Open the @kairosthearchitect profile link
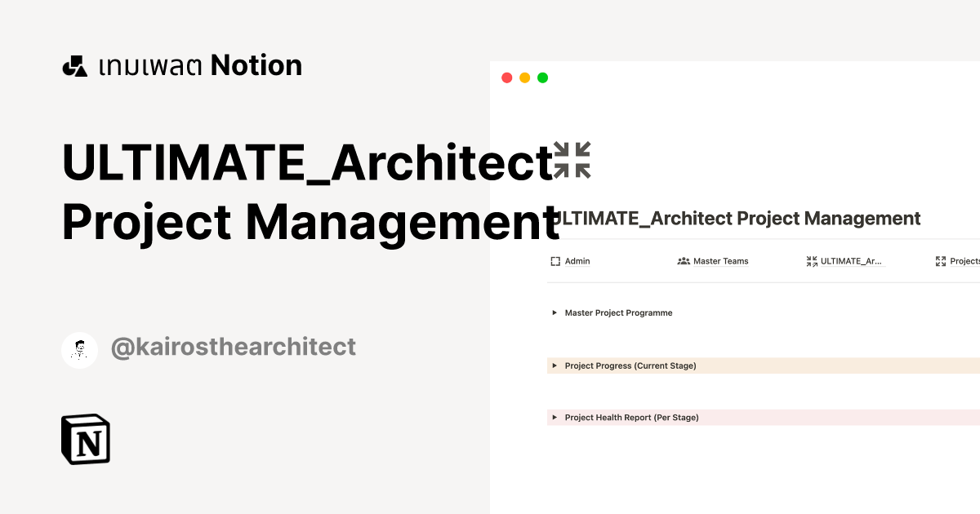The height and width of the screenshot is (514, 980). click(234, 348)
